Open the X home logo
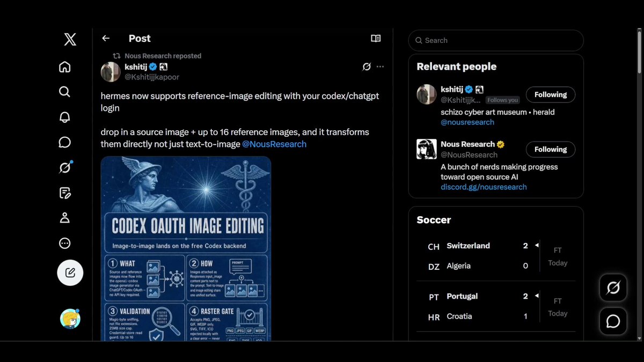Screen dimensions: 644x362 [x=70, y=39]
